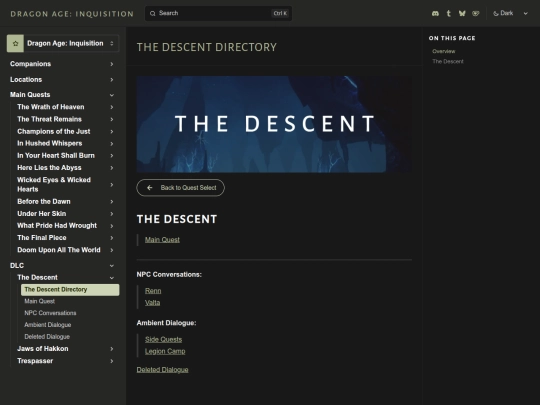Expand Under Her Skin entry

tap(65, 214)
